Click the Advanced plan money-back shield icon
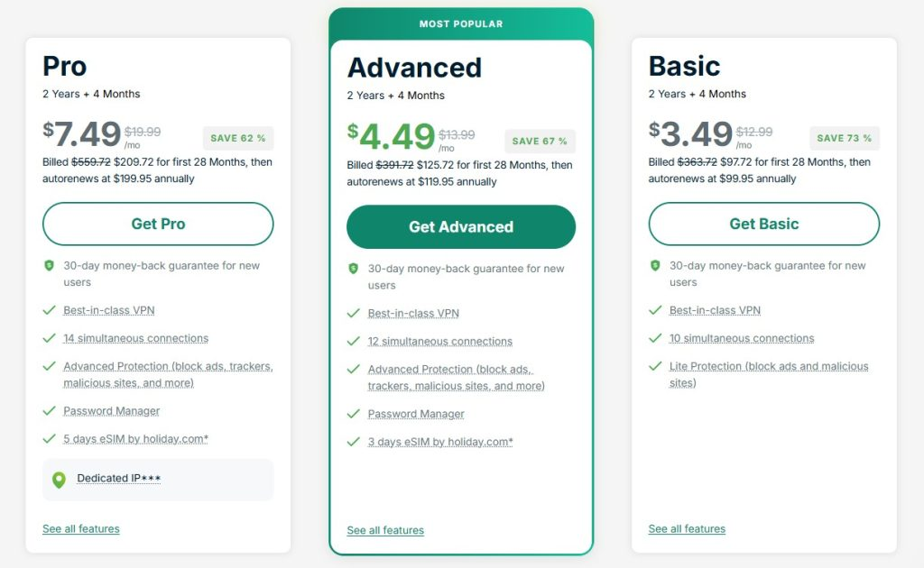Image resolution: width=924 pixels, height=568 pixels. pyautogui.click(x=353, y=269)
